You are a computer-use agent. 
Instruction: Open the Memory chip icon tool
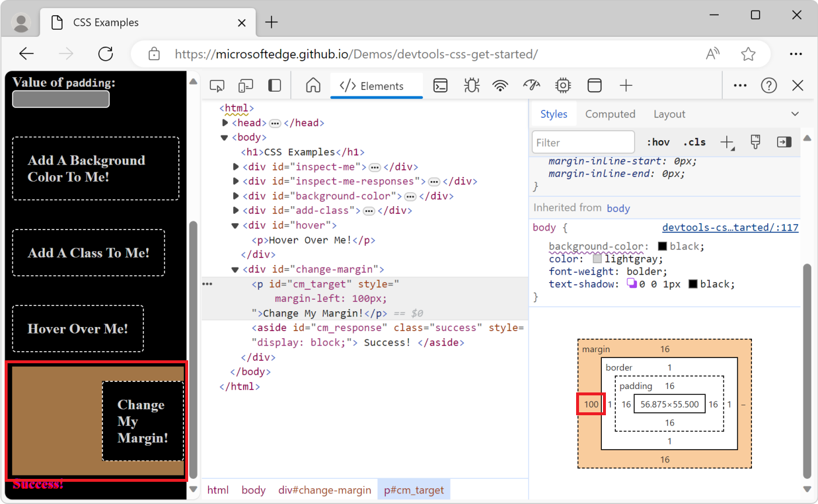563,86
